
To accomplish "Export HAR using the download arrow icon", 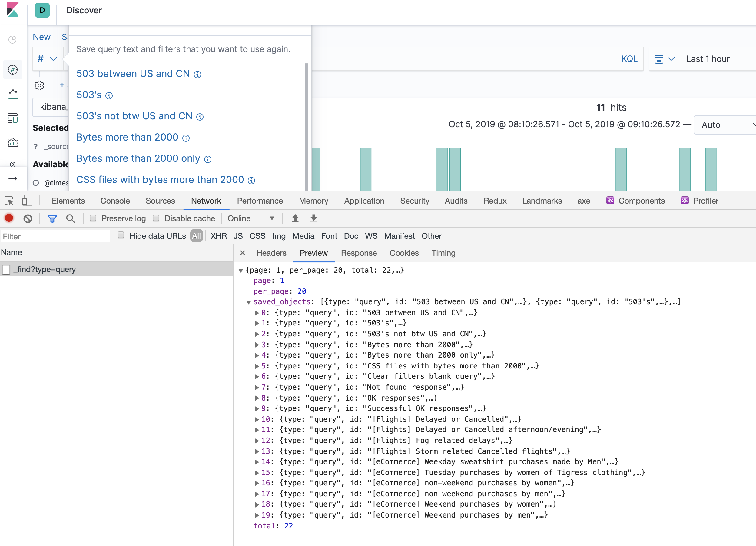I will pos(313,218).
